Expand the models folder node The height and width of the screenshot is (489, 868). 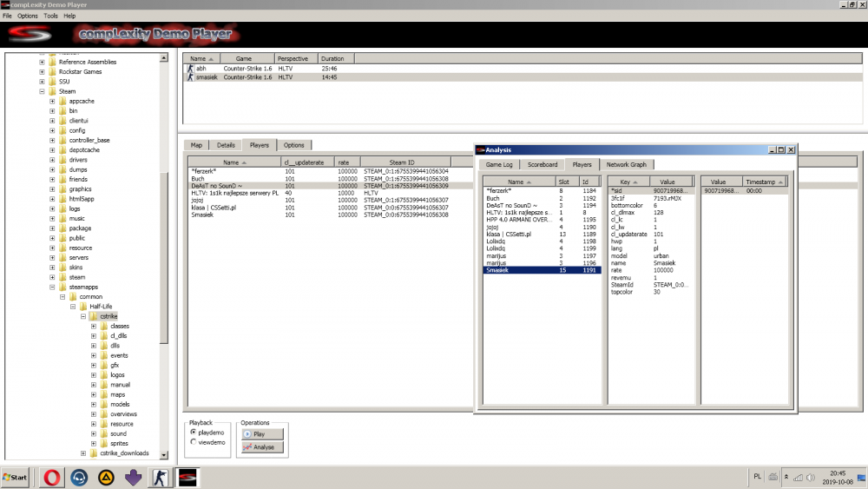[x=94, y=404]
